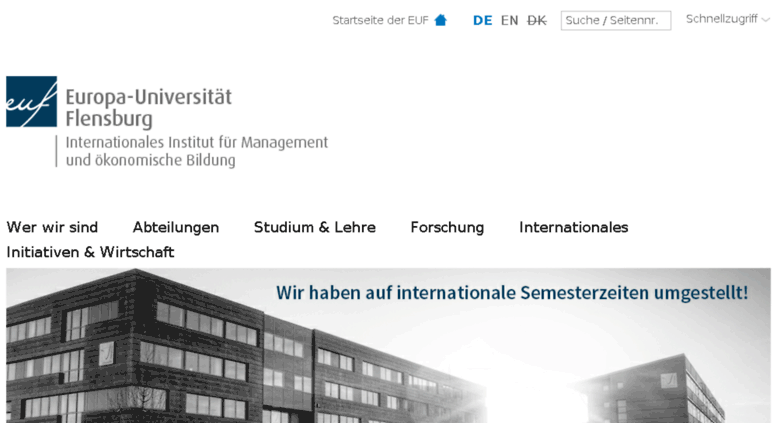Focus the Suche / Seitennr. search field
Screen dimensions: 777x423
point(616,20)
